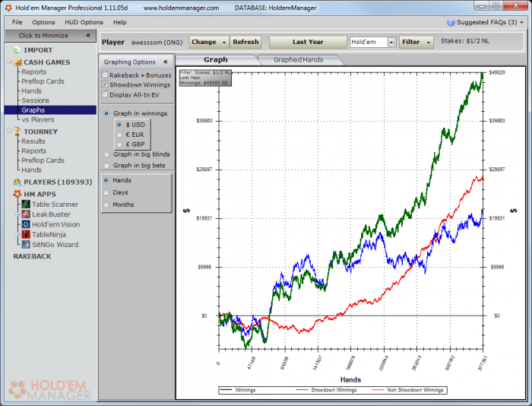Open the Hold'em Vision icon
This screenshot has height=406, width=532.
point(24,224)
